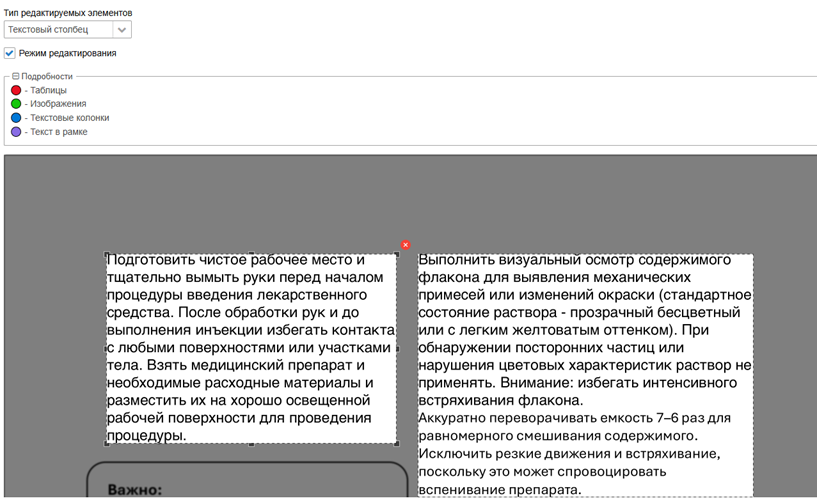Image resolution: width=817 pixels, height=498 pixels.
Task: Click the red Таблицы legend circle
Action: click(x=16, y=90)
